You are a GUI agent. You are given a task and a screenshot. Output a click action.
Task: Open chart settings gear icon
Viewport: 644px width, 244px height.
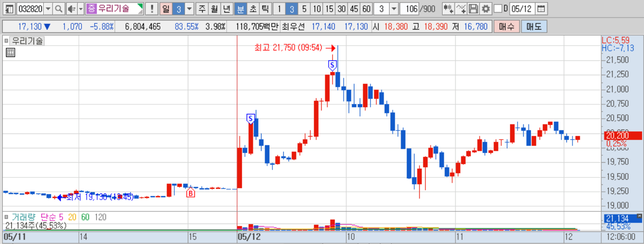pos(485,9)
